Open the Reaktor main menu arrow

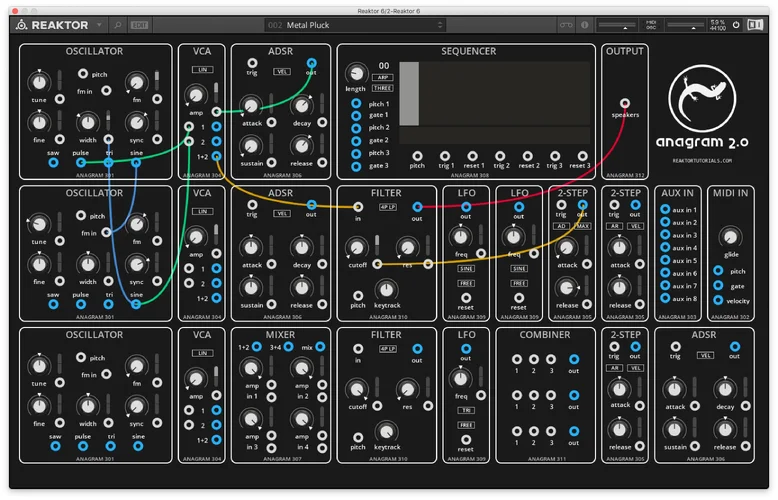coord(99,25)
